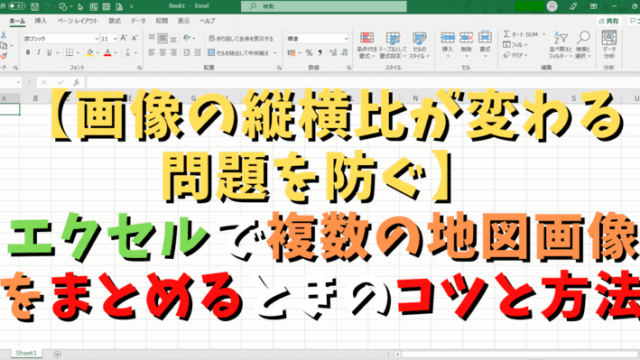Increase font size with the larger A icon

coord(124,38)
